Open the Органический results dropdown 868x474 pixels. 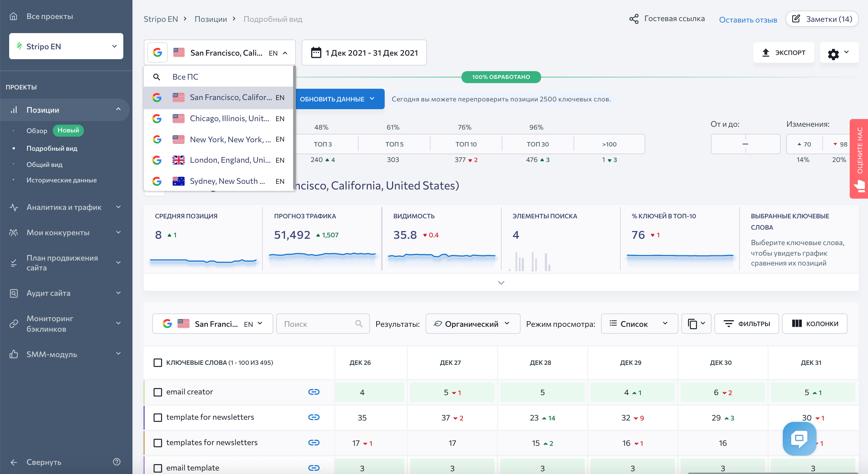tap(472, 324)
